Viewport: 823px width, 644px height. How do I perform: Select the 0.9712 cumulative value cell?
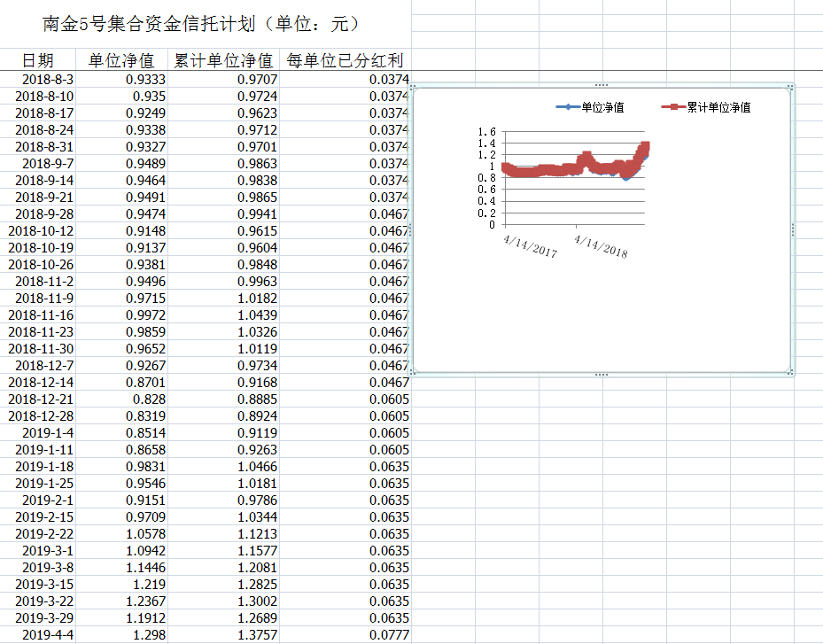(223, 129)
